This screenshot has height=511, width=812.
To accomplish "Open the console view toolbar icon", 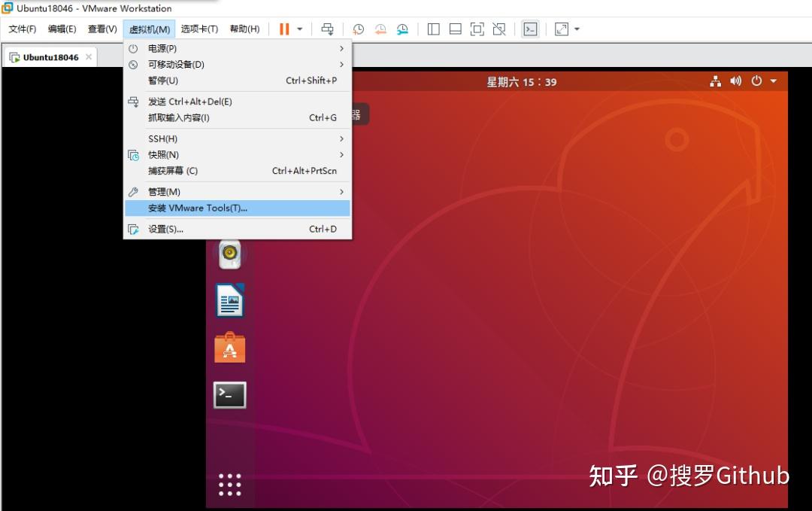I will coord(530,29).
